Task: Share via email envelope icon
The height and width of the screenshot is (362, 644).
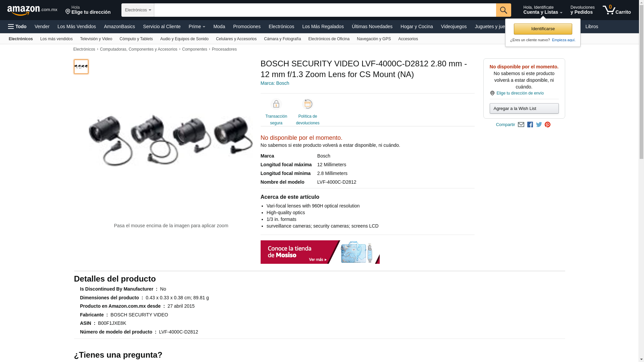Action: click(521, 125)
